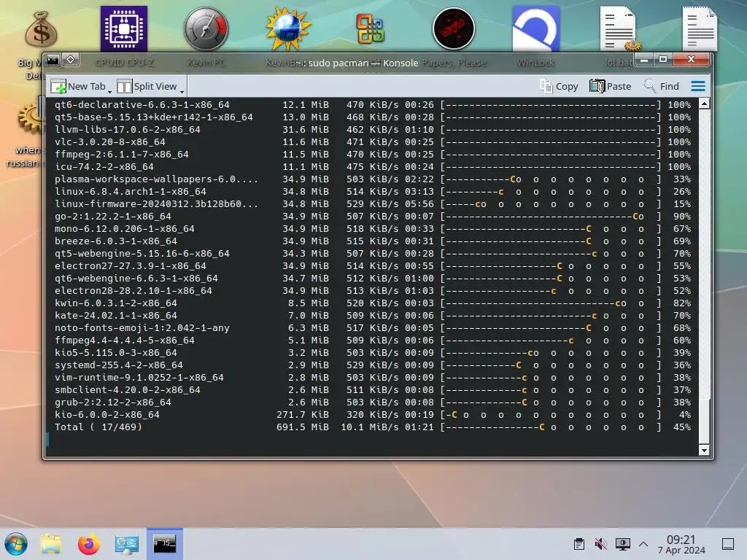Click the go-2:1.22.2-1-x86_64 line
This screenshot has height=560, width=747.
click(372, 216)
